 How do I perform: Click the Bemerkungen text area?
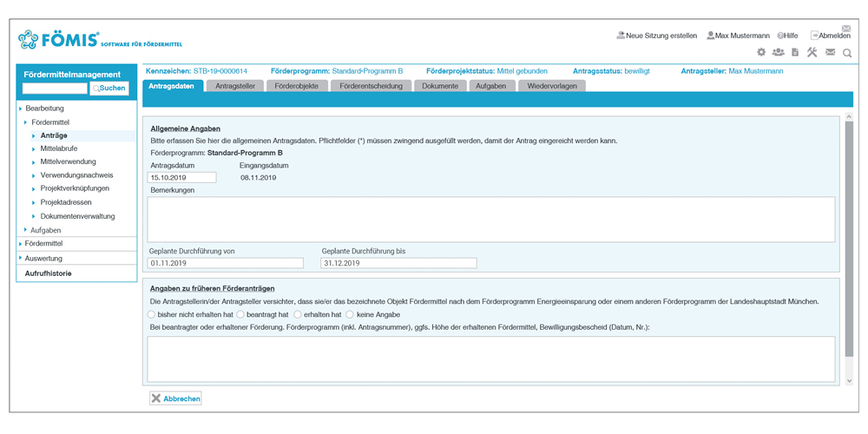491,220
